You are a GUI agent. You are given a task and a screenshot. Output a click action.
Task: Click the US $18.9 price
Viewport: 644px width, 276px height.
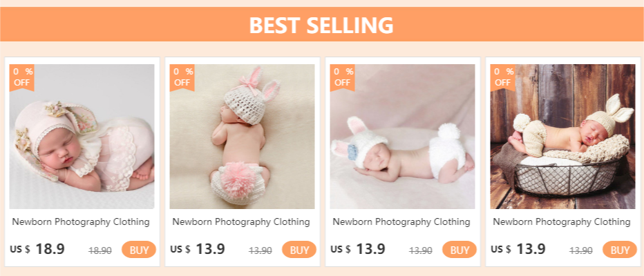pos(37,249)
